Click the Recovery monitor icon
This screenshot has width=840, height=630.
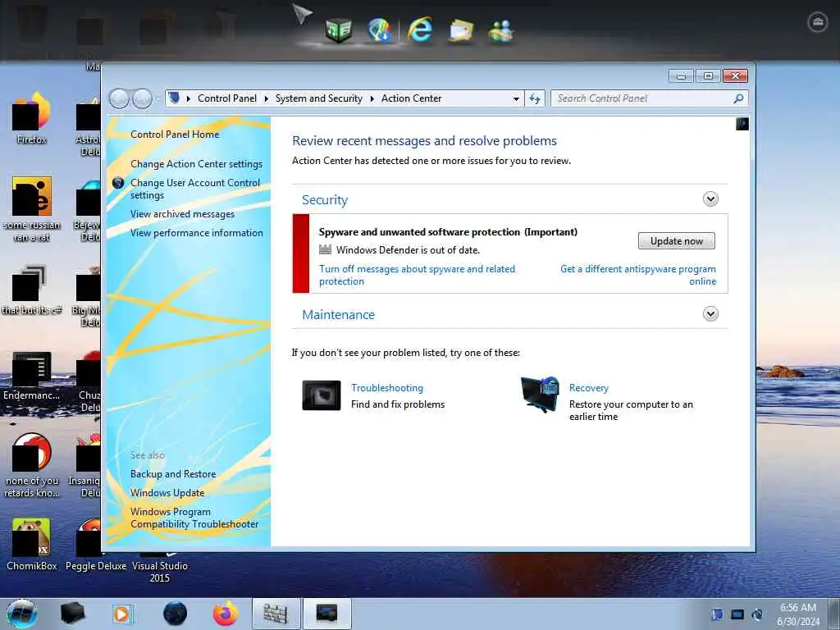click(x=540, y=395)
